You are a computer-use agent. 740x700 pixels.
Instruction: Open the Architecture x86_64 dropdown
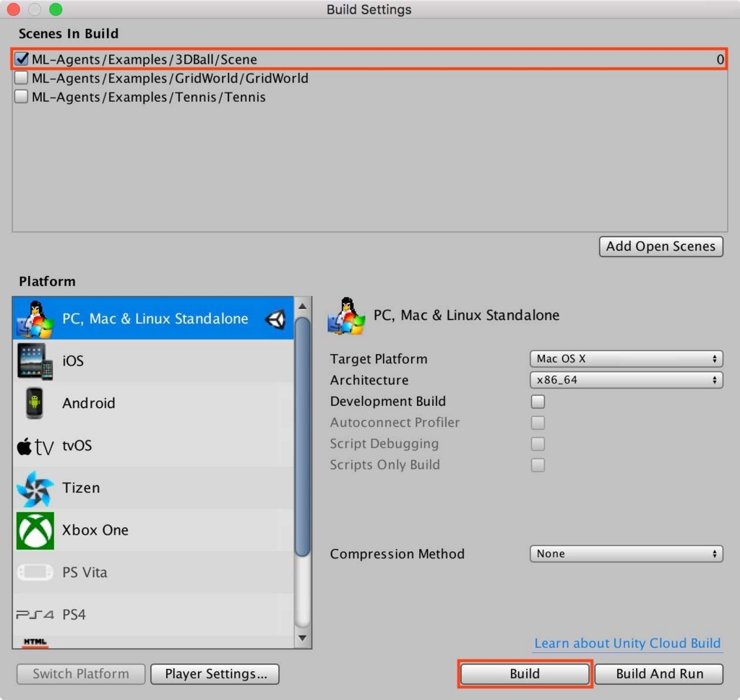pyautogui.click(x=627, y=380)
